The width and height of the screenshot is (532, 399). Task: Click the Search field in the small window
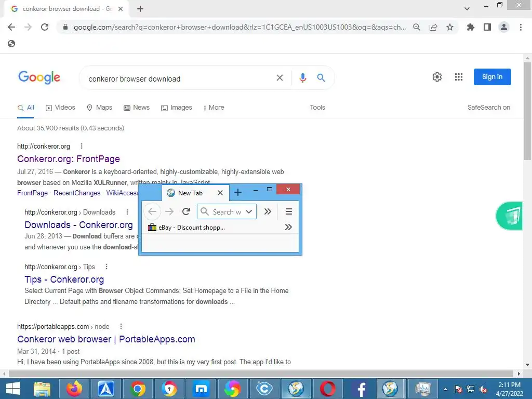pos(227,212)
